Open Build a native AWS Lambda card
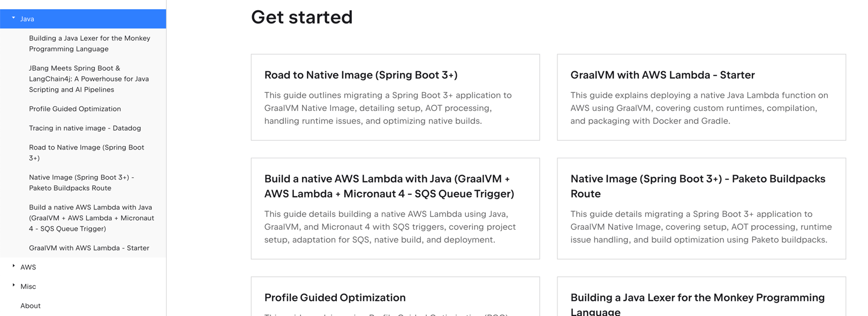 [395, 208]
